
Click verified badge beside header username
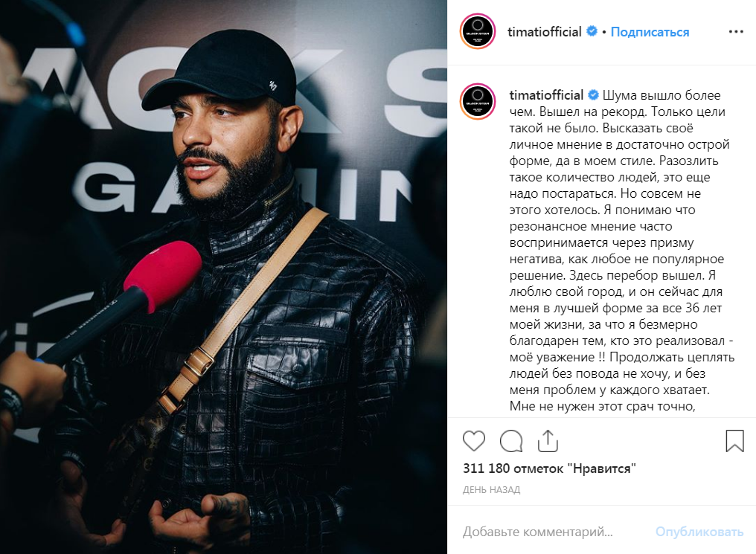click(592, 31)
